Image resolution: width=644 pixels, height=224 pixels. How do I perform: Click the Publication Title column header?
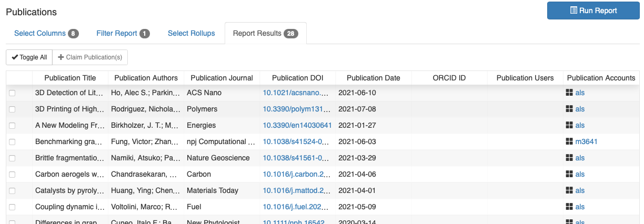(70, 78)
